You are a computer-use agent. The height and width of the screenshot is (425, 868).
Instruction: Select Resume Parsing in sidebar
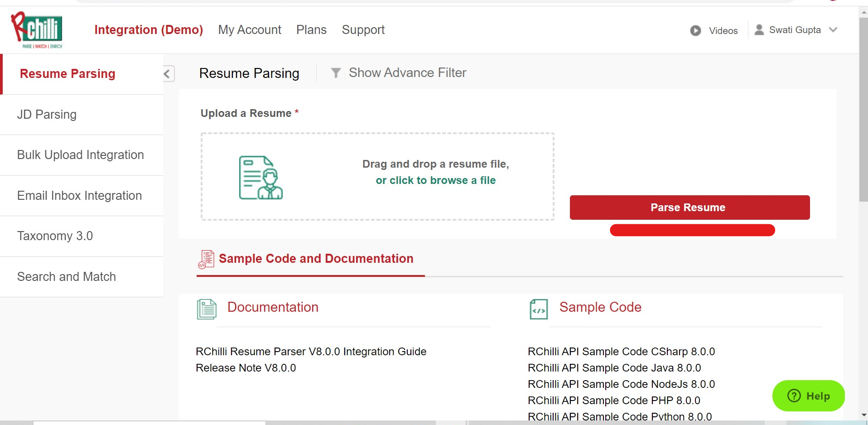pyautogui.click(x=82, y=74)
